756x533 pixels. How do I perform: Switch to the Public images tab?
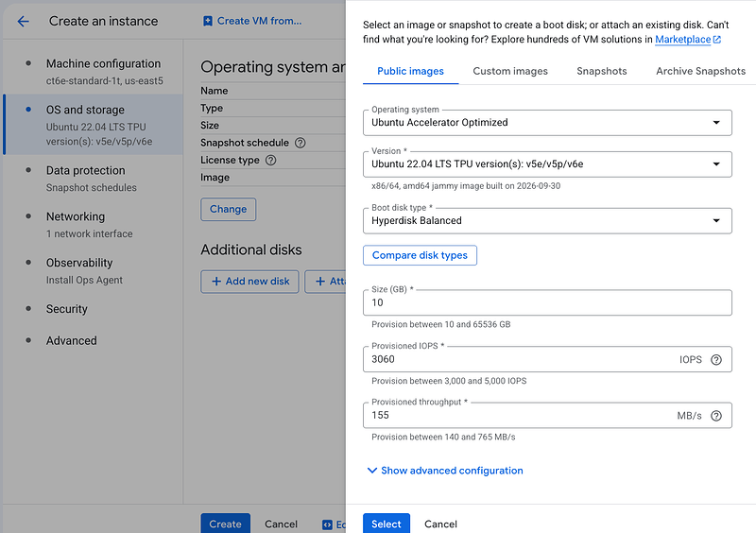(410, 71)
